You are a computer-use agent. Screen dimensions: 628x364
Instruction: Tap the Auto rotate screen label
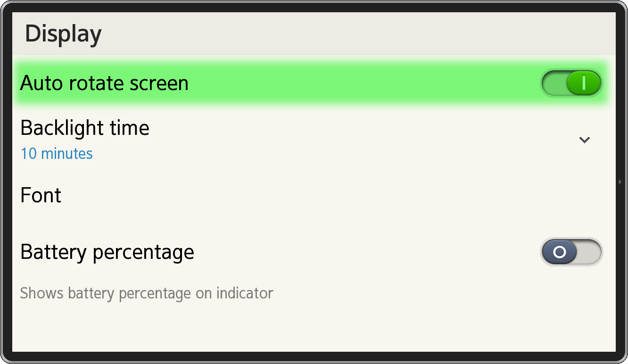point(104,83)
